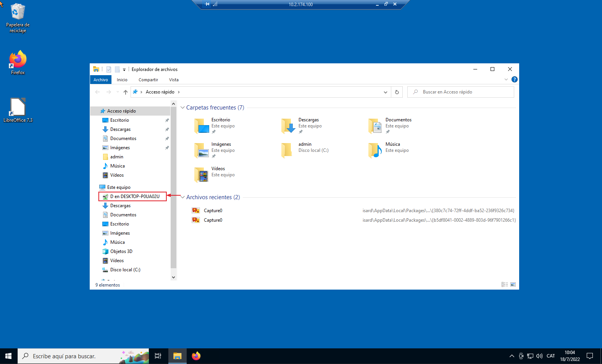Select D en DESKTOP-P0UA02U drive
The width and height of the screenshot is (602, 364).
[x=134, y=196]
